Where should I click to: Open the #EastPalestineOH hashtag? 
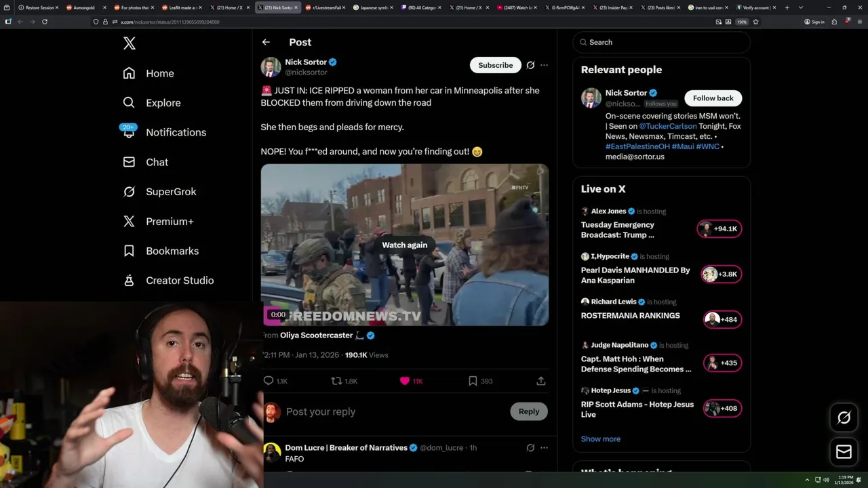637,146
